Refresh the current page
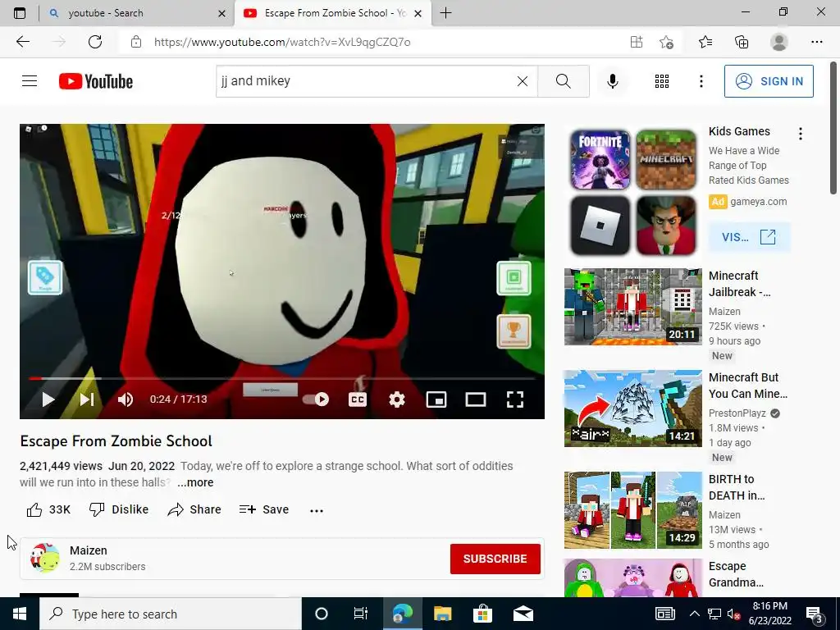The image size is (840, 630). coord(95,42)
